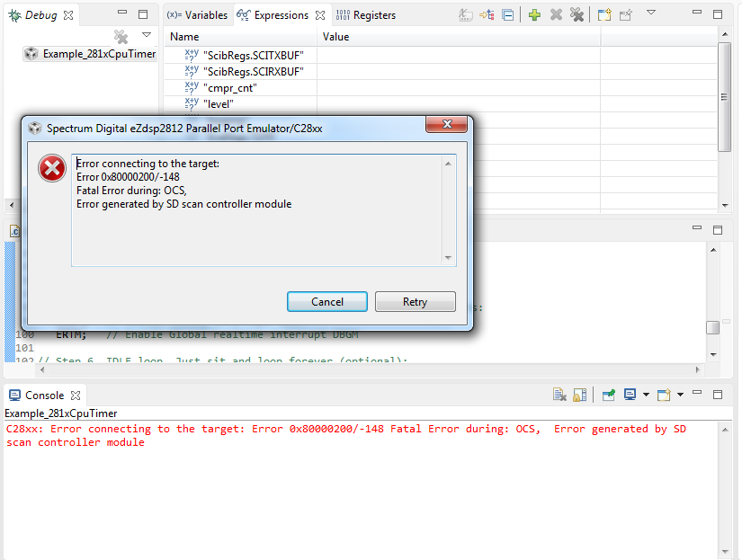The height and width of the screenshot is (560, 742).
Task: Click Expressions scrollbar up arrow
Action: [725, 34]
